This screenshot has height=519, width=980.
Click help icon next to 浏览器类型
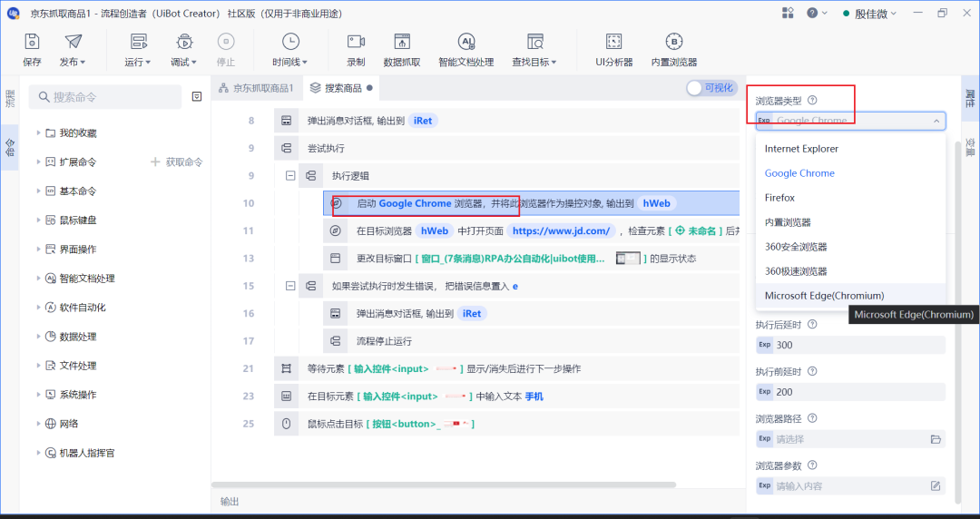(812, 100)
